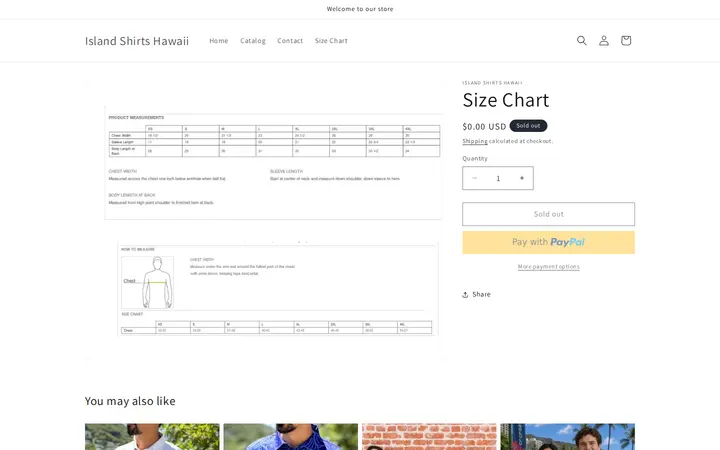
Task: Open the Catalog menu item
Action: tap(253, 40)
